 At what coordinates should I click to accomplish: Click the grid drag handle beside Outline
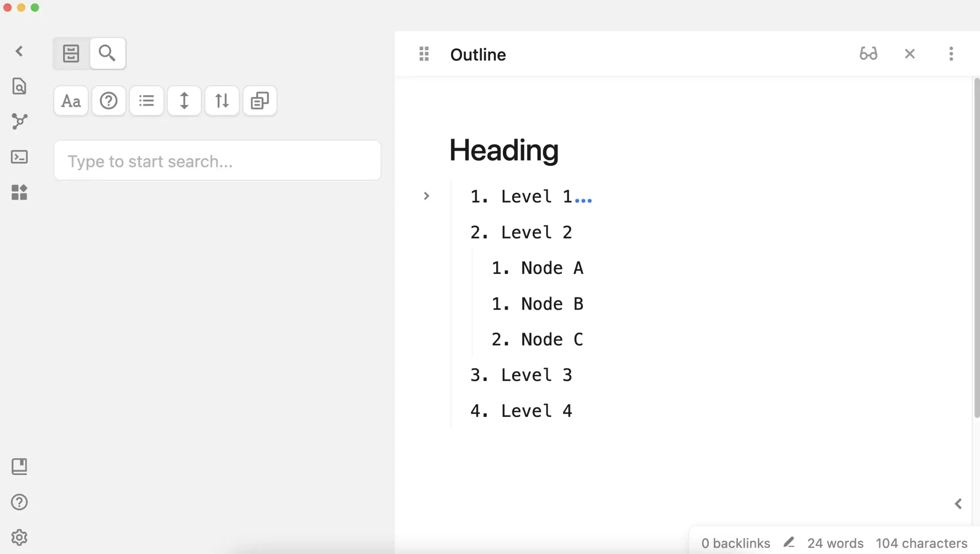(424, 54)
